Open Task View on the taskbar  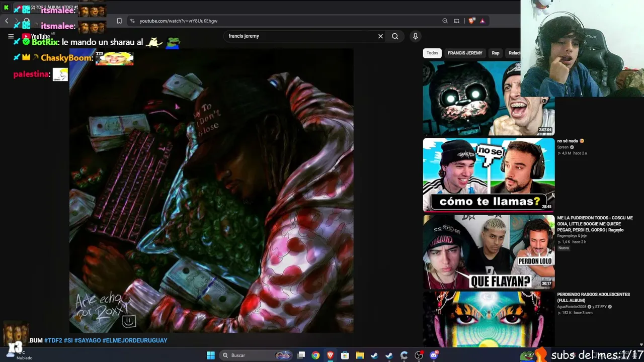[301, 355]
